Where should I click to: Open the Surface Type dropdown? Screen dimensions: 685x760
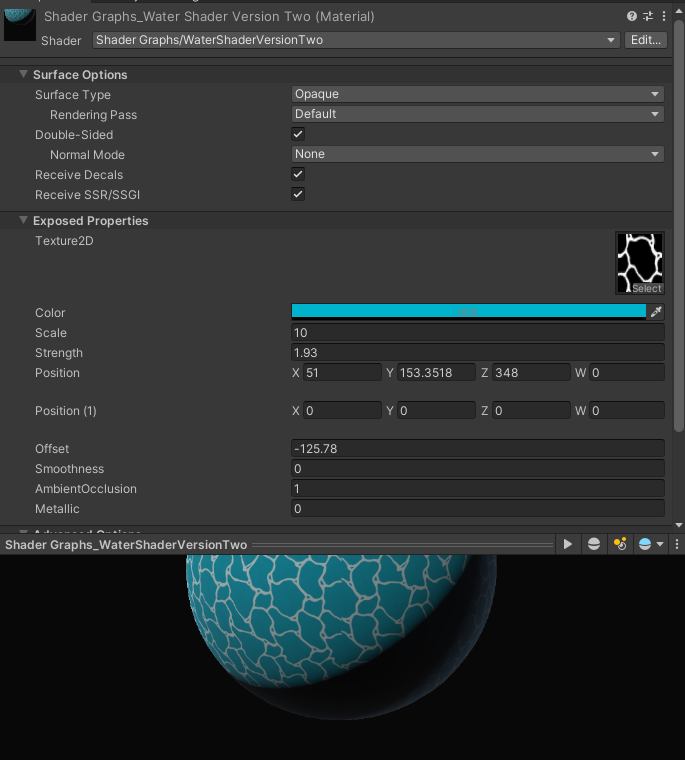[x=478, y=94]
